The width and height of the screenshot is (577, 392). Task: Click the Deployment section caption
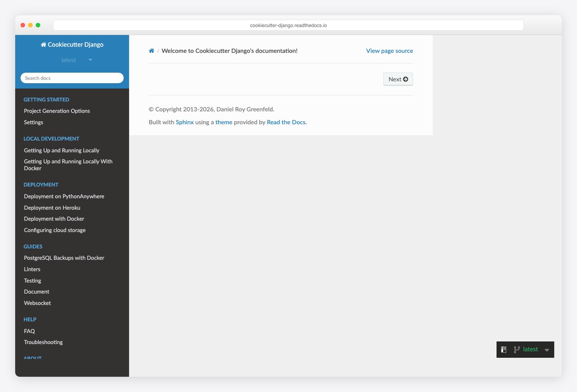41,185
